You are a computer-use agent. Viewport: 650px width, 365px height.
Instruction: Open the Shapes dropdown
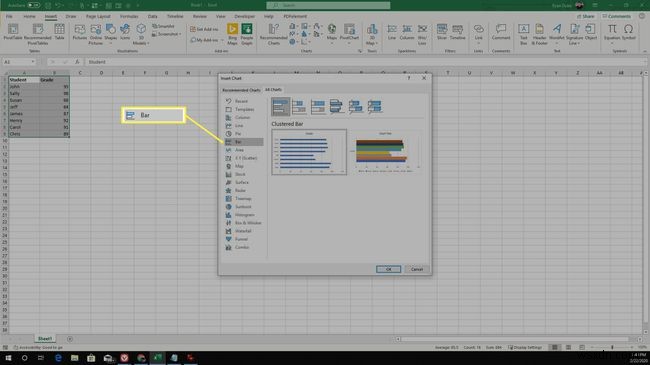pos(110,33)
